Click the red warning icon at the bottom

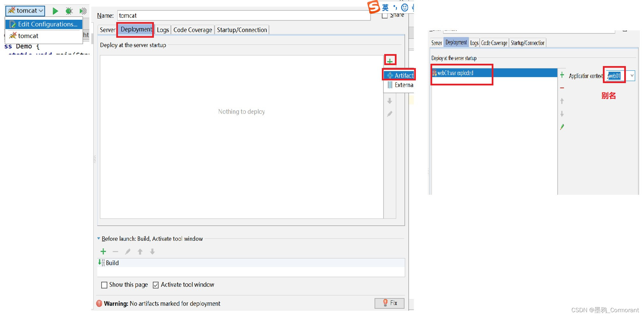tap(99, 304)
